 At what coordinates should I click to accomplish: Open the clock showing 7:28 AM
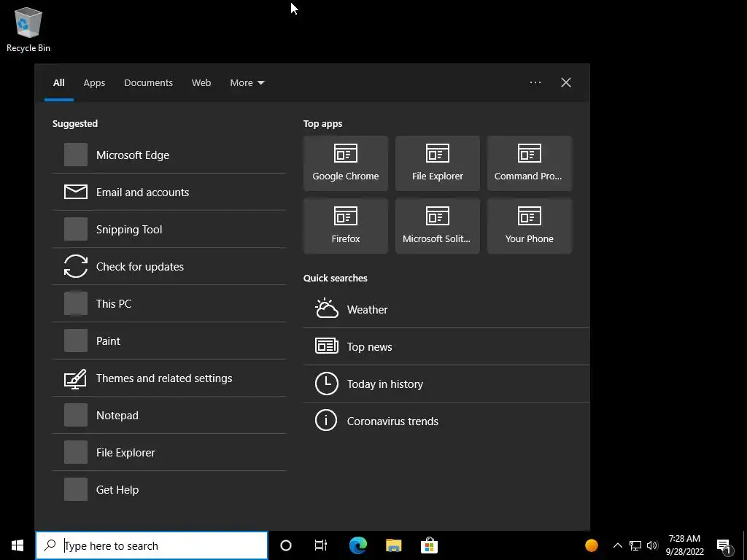pos(684,545)
